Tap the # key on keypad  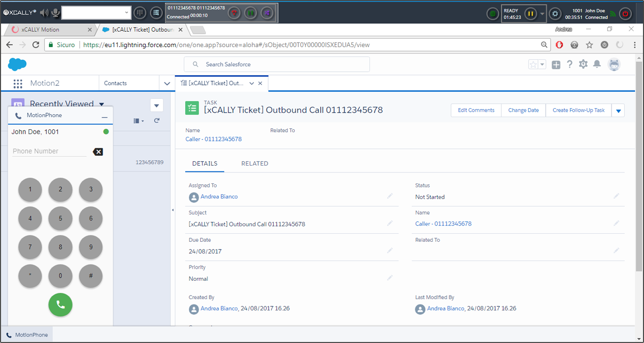(x=91, y=276)
